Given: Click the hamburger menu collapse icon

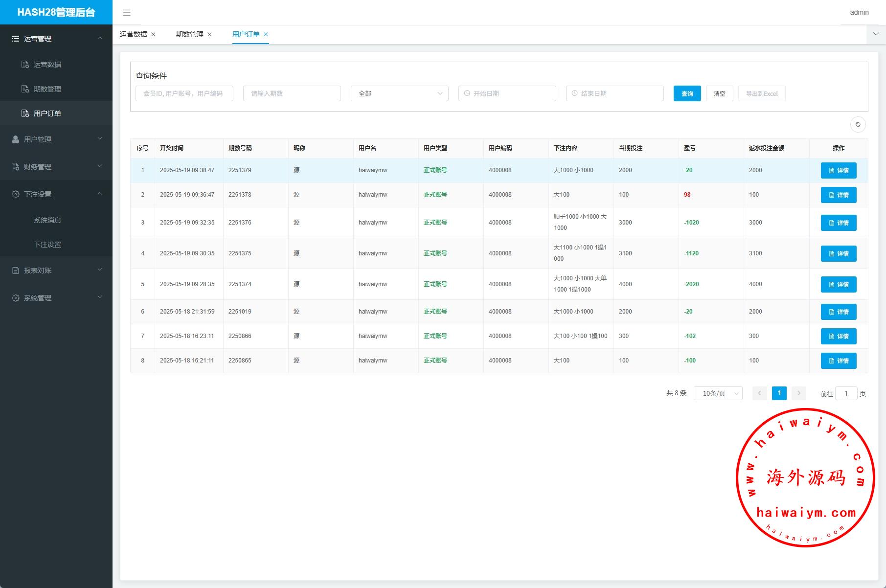Looking at the screenshot, I should (x=127, y=13).
